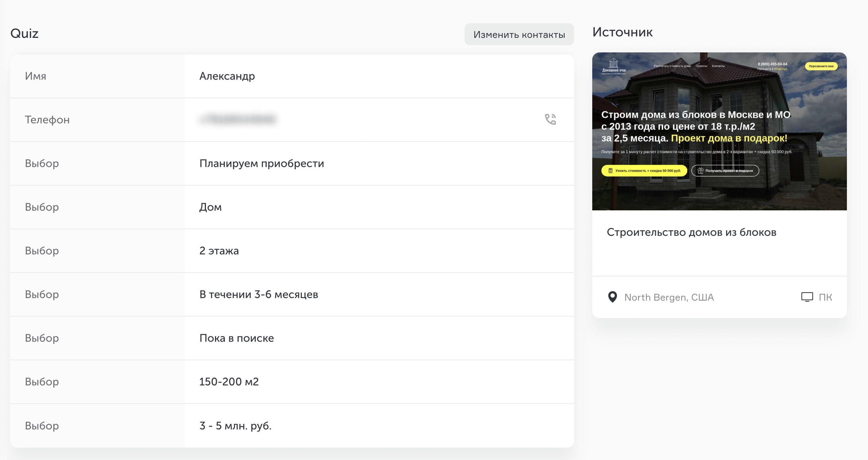Image resolution: width=868 pixels, height=460 pixels.
Task: Open the source landing page thumbnail
Action: click(719, 131)
